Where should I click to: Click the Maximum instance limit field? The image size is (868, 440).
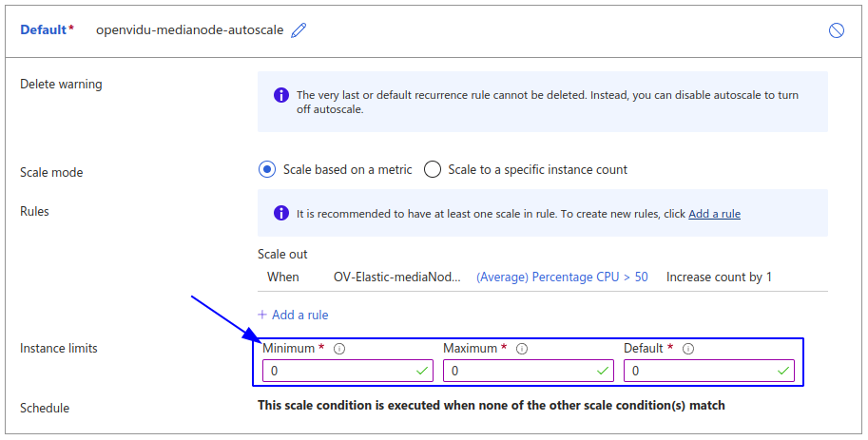click(519, 371)
